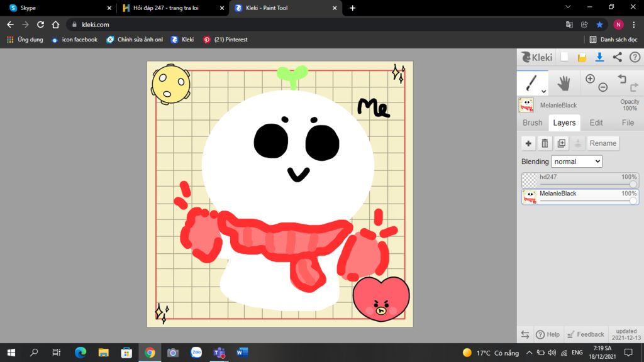Click the current layer preview thumbnail

(x=526, y=105)
